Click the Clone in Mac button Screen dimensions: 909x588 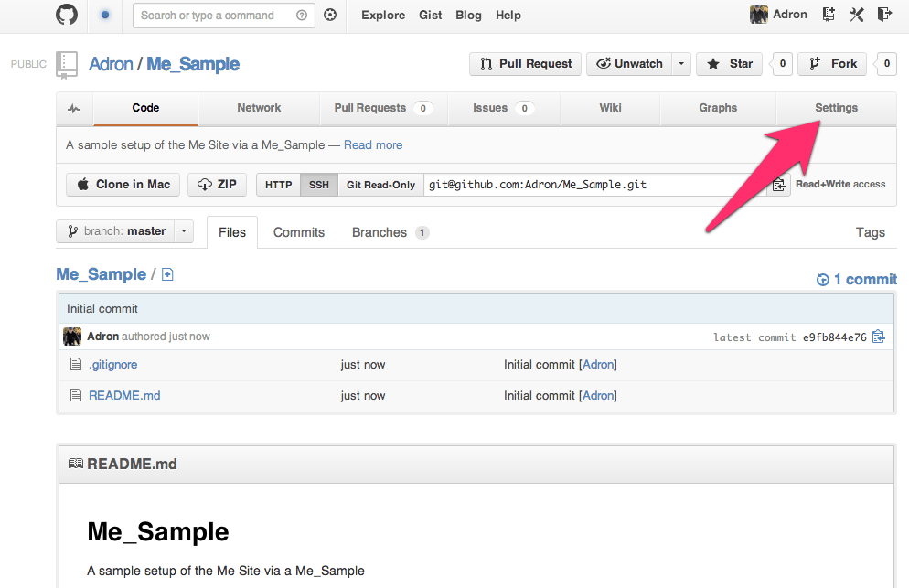[x=123, y=185]
